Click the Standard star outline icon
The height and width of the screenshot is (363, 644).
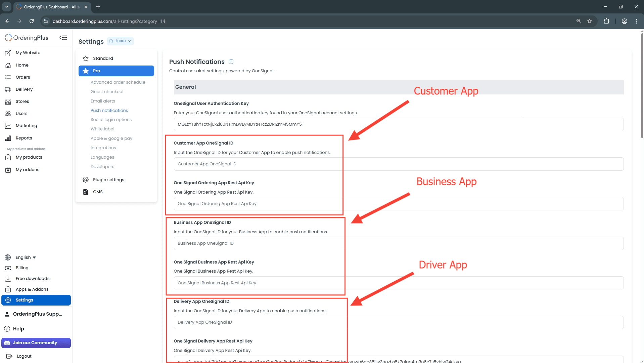click(86, 58)
